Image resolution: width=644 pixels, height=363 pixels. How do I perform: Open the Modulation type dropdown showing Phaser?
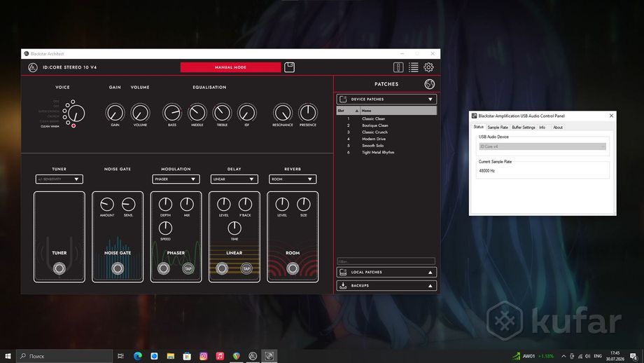[176, 179]
